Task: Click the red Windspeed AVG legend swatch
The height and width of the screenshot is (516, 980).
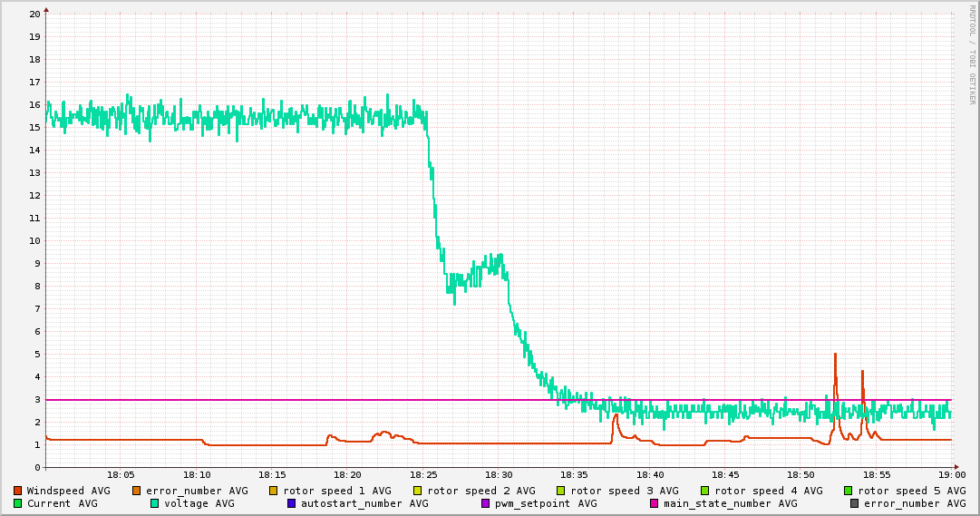Action: (17, 491)
